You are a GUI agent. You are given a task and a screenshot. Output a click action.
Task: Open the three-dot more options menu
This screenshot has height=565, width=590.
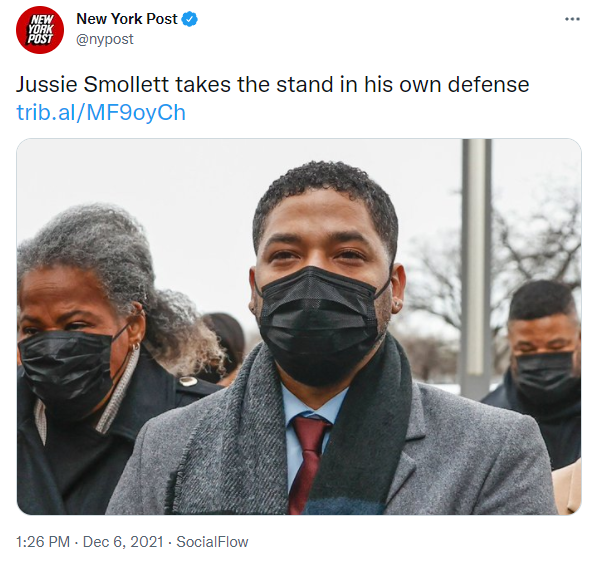point(572,19)
